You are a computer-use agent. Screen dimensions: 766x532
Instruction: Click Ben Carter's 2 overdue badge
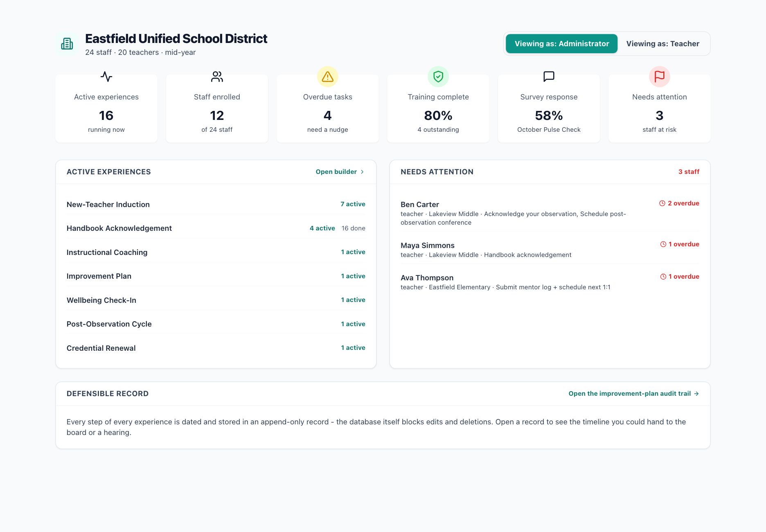(679, 203)
